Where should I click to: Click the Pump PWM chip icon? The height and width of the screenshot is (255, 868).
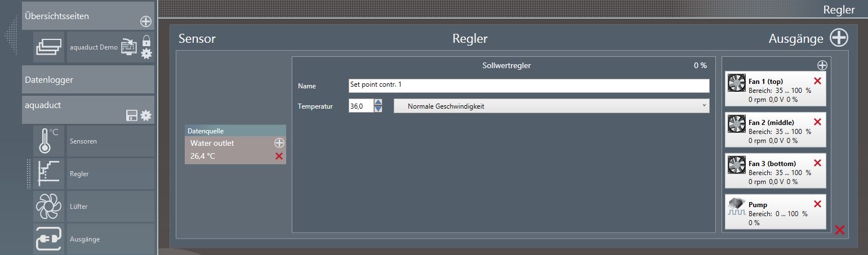click(x=737, y=207)
